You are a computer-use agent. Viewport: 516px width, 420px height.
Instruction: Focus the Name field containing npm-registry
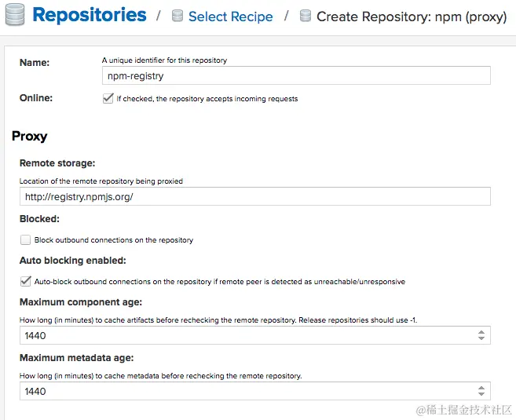coord(296,75)
